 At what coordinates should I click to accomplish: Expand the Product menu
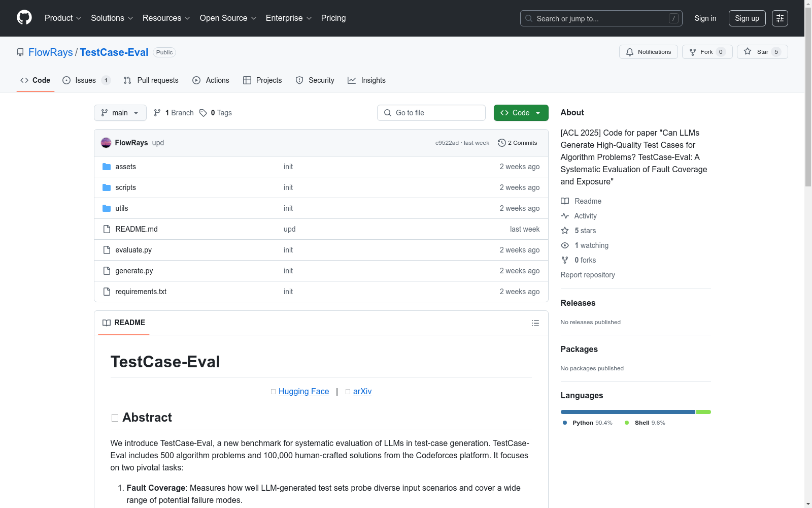tap(63, 18)
